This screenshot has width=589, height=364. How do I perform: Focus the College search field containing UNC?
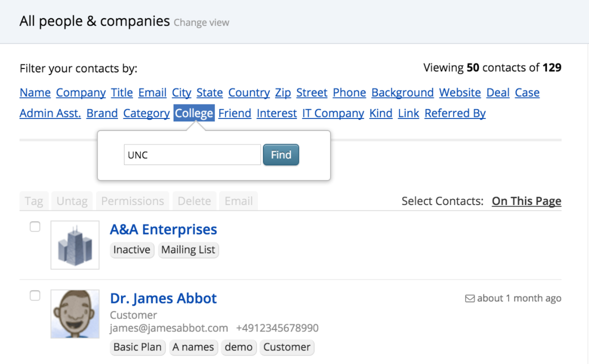tap(192, 155)
